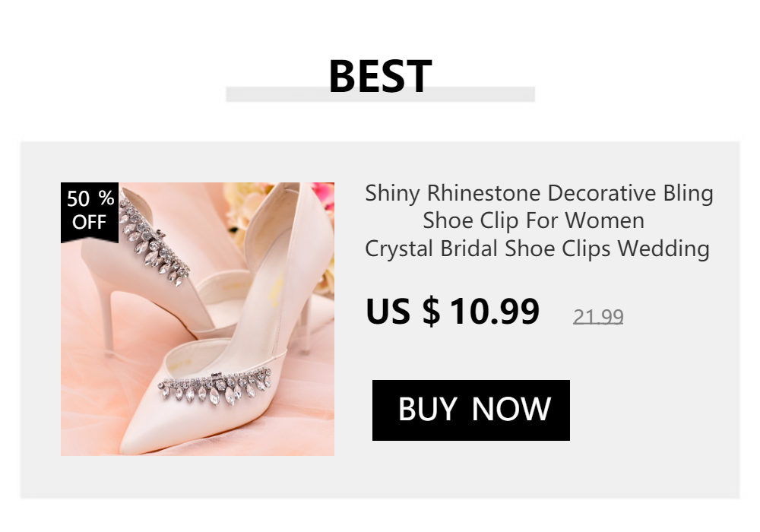Click the gray bar beneath BEST

(x=380, y=94)
